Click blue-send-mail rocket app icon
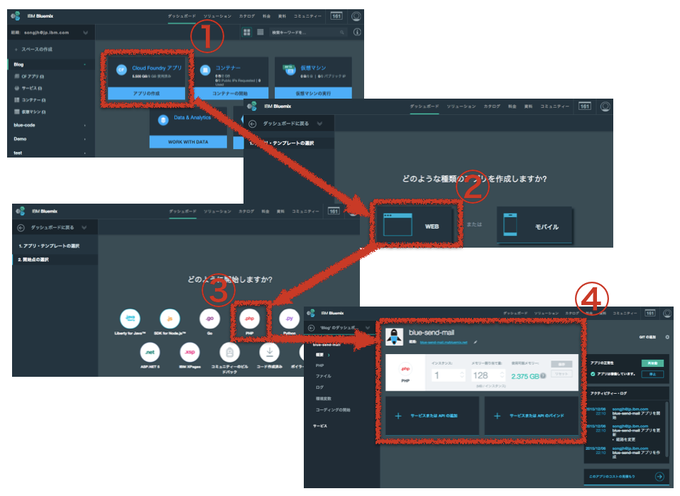 click(394, 337)
